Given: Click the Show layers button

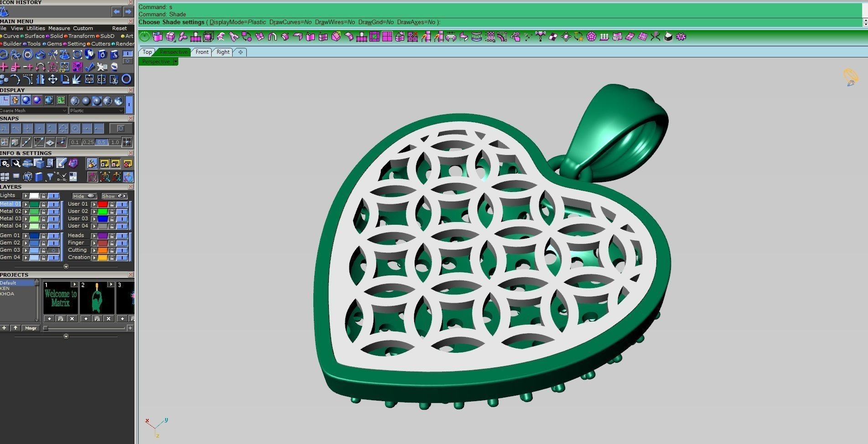Looking at the screenshot, I should [x=114, y=196].
